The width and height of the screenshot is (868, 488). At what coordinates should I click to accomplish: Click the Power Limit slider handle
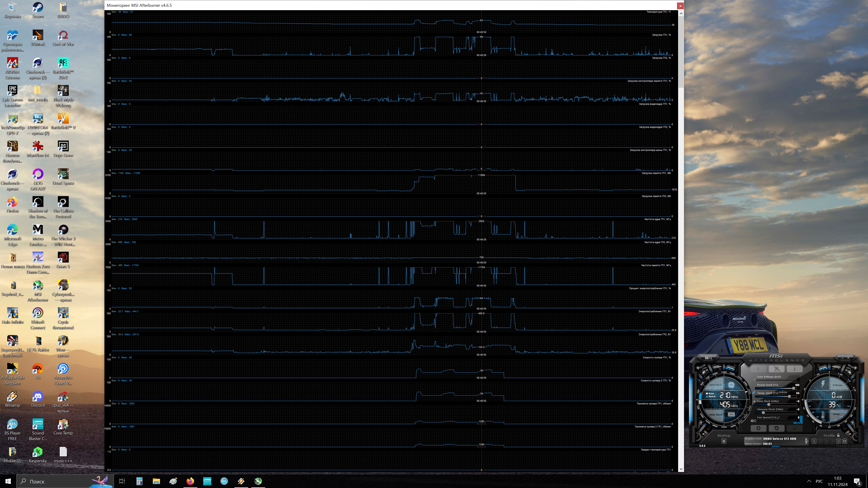pyautogui.click(x=794, y=388)
